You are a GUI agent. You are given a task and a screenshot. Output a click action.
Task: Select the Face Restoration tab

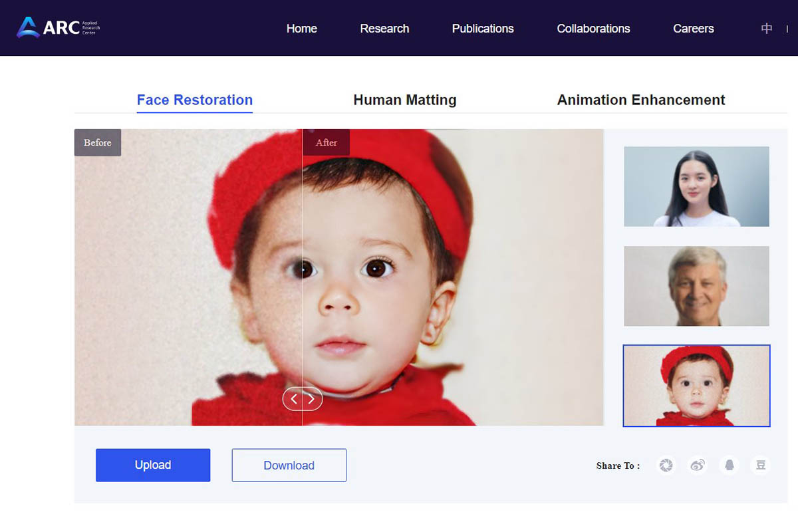tap(195, 100)
